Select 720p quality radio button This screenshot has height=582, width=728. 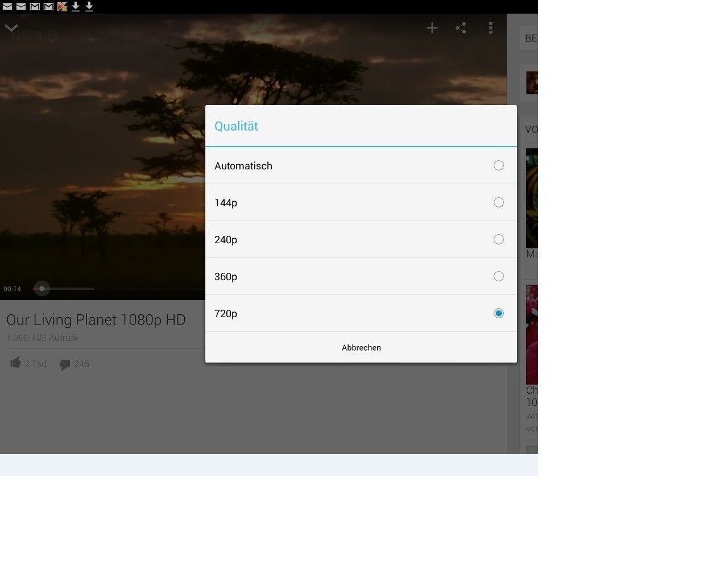tap(499, 313)
